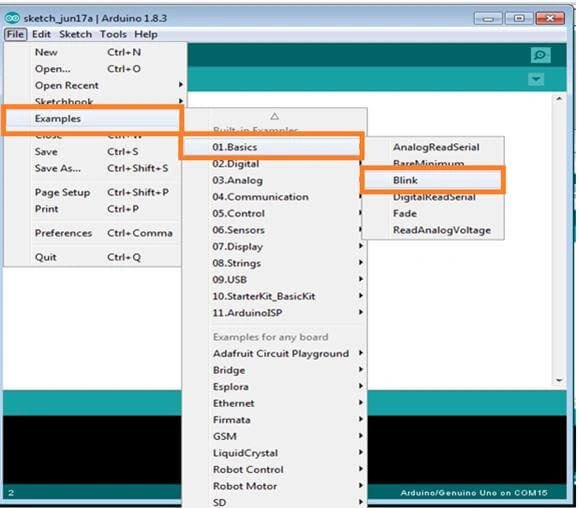The image size is (580, 508).
Task: Select the Examples menu entry
Action: click(92, 119)
